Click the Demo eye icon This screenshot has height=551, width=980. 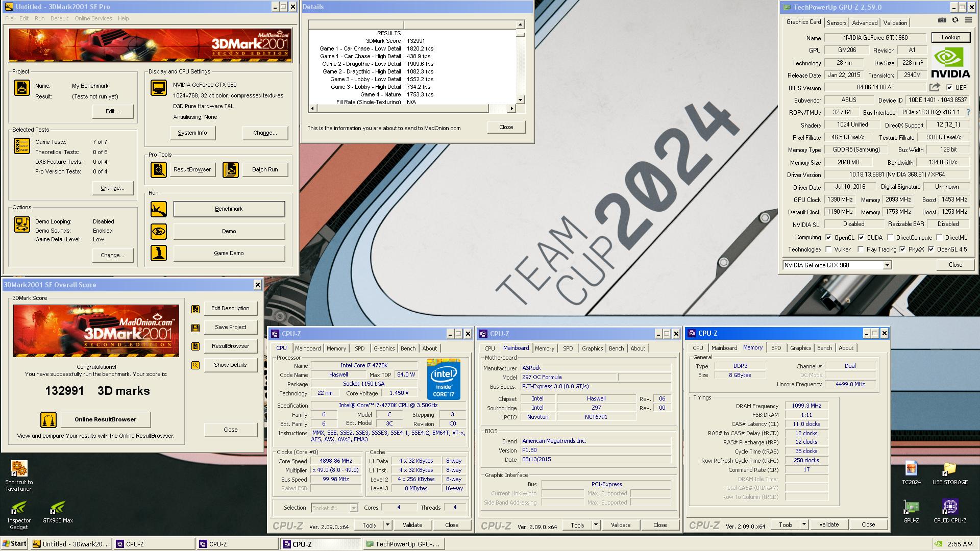click(x=159, y=232)
